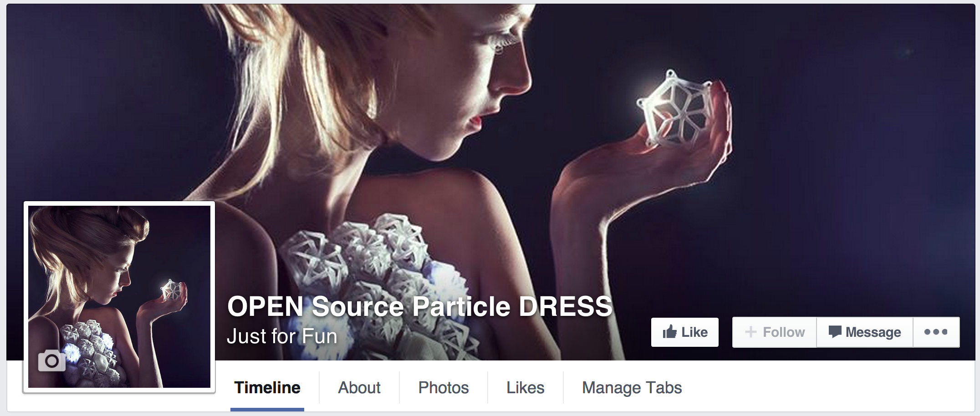Click the glowing geometric particle in cover photo
This screenshot has height=416, width=980.
click(674, 109)
